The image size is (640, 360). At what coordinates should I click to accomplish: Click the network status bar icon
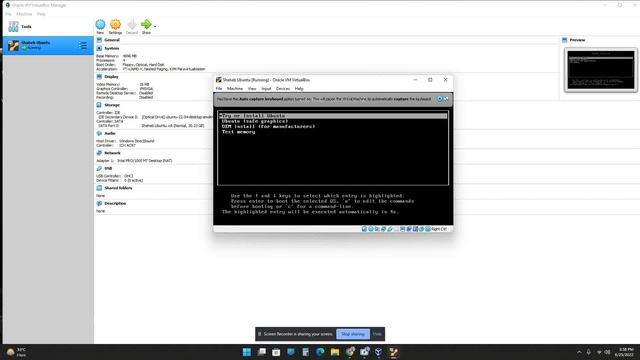383,229
